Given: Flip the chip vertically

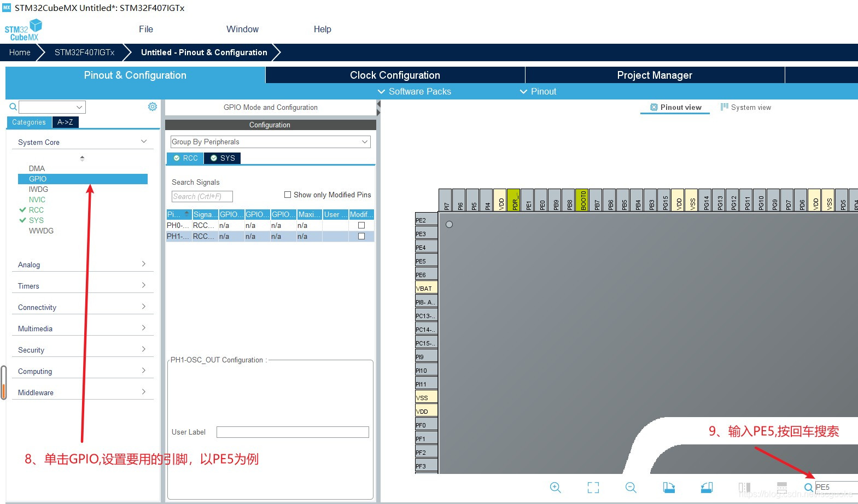Looking at the screenshot, I should 782,487.
